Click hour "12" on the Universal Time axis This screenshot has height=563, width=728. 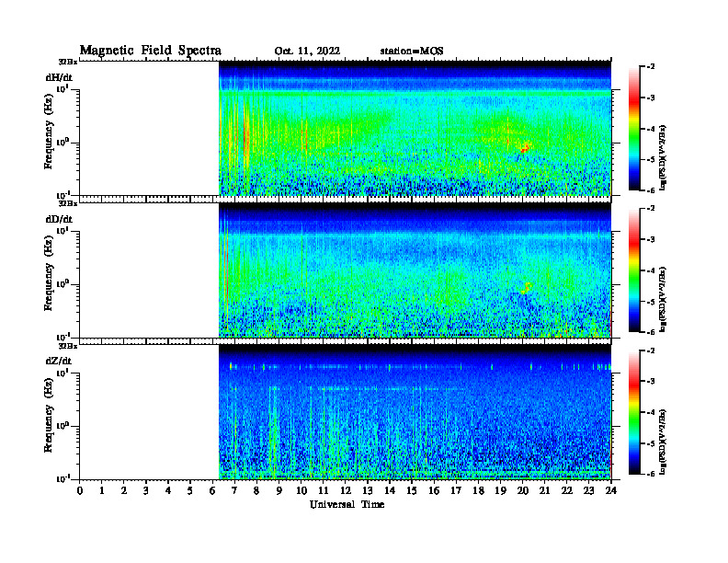346,491
